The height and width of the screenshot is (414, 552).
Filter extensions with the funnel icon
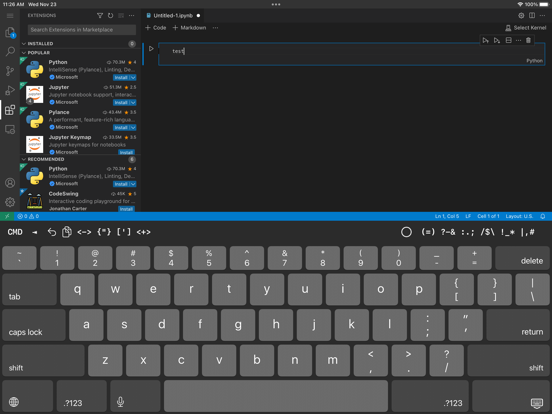tap(100, 15)
